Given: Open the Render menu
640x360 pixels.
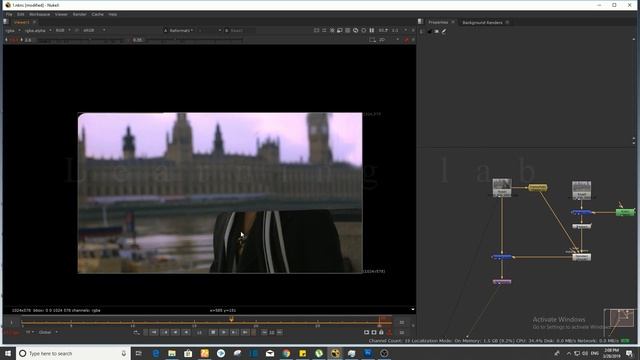Looking at the screenshot, I should 80,14.
